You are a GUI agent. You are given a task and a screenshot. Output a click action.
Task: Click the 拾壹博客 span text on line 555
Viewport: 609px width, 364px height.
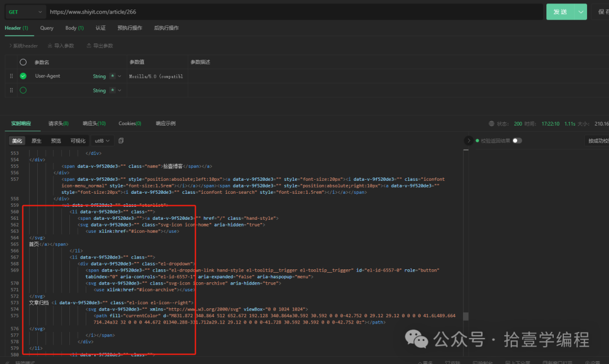(x=173, y=166)
